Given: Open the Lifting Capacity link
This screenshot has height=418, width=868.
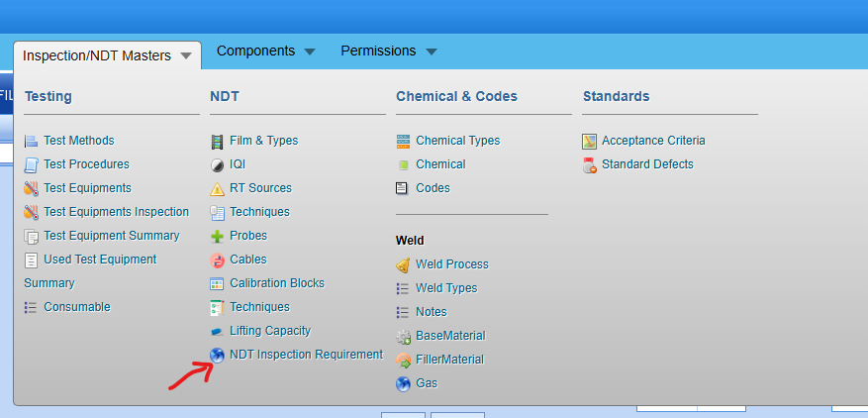Looking at the screenshot, I should 269,331.
